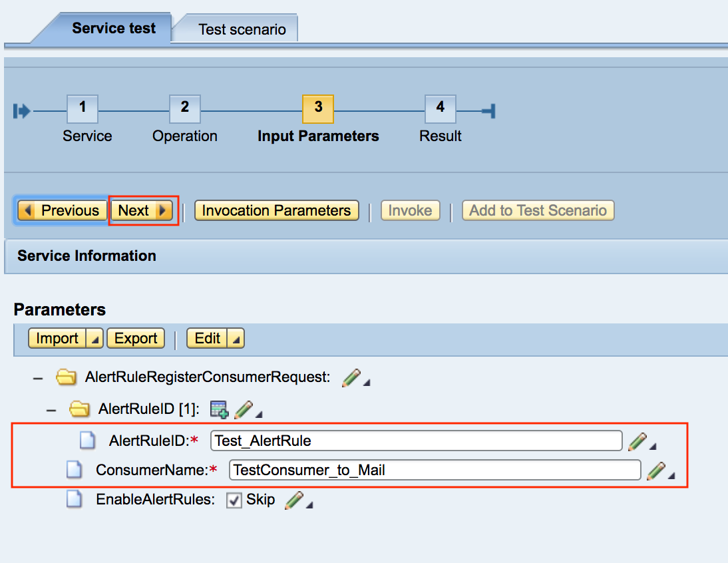Image resolution: width=728 pixels, height=563 pixels.
Task: Click the roadmap start arrow icon
Action: (x=21, y=111)
